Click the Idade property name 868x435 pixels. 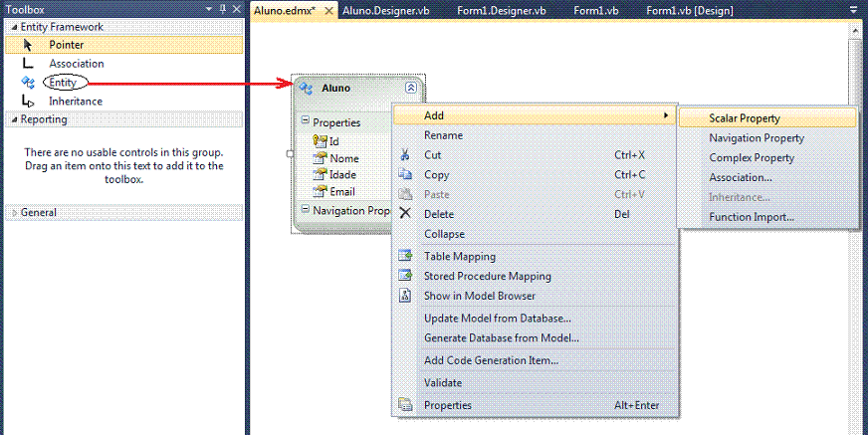[343, 175]
